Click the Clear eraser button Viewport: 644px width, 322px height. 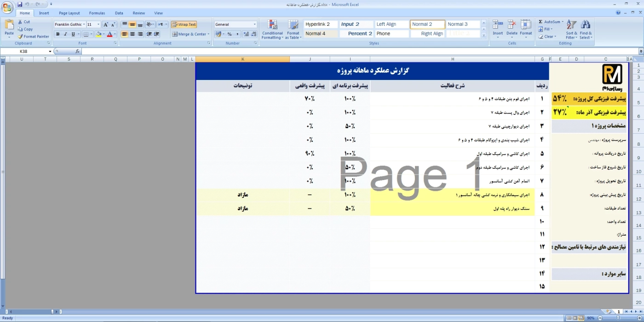pyautogui.click(x=547, y=36)
